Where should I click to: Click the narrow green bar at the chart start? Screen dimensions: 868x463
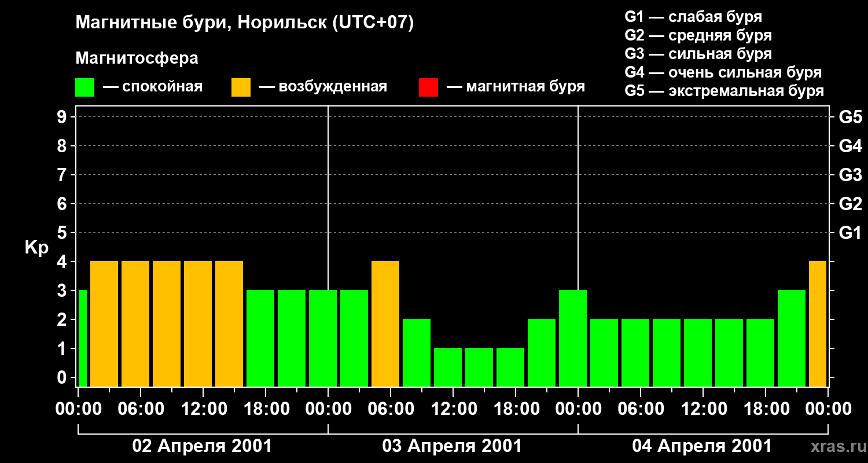tap(82, 339)
